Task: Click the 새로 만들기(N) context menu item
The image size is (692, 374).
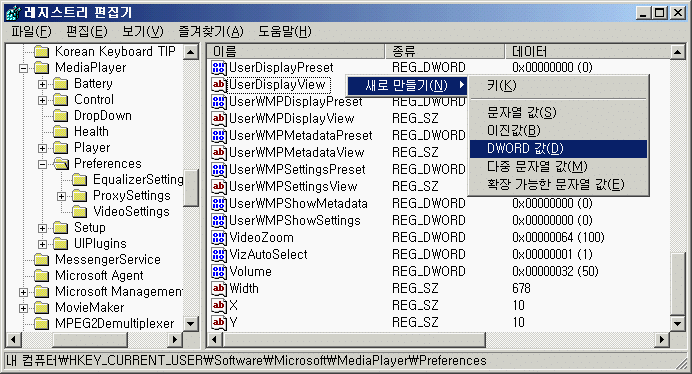Action: pos(407,86)
